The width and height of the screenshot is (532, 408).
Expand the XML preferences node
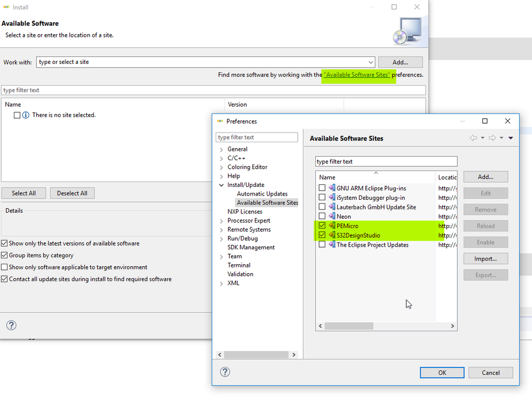click(x=221, y=283)
